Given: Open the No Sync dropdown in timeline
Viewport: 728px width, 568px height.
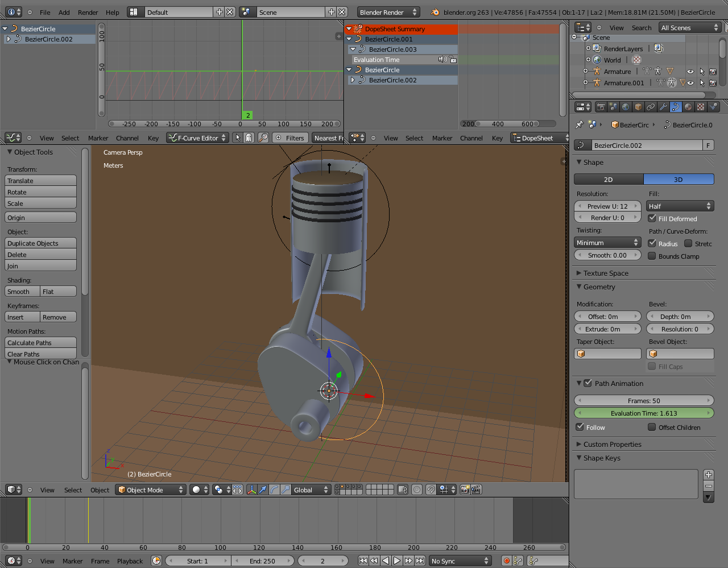Looking at the screenshot, I should tap(460, 561).
